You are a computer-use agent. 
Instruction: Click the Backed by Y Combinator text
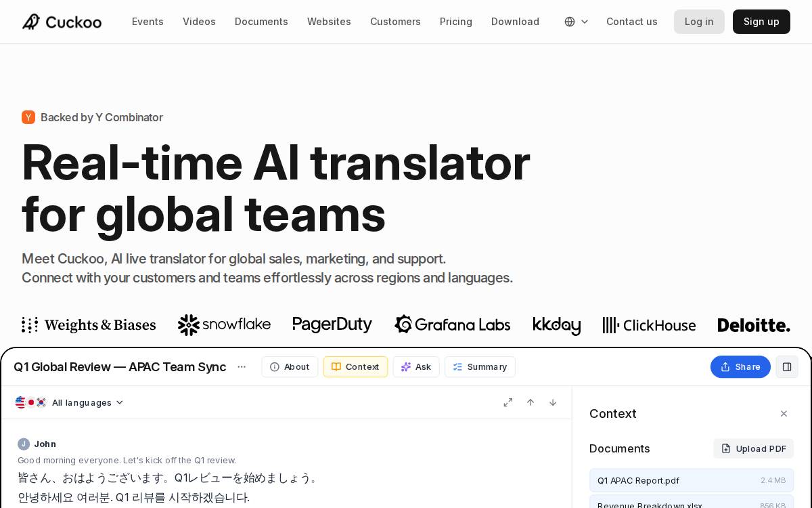click(x=101, y=117)
